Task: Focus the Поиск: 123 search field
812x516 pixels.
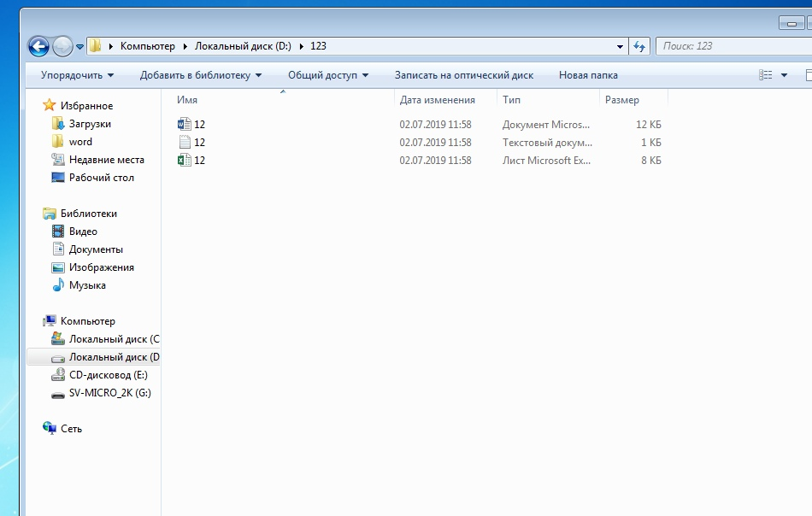Action: [735, 46]
